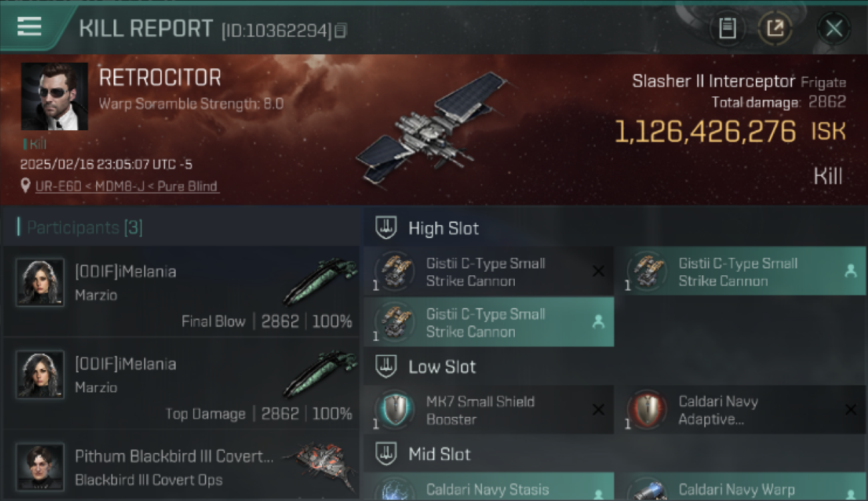Image resolution: width=868 pixels, height=501 pixels.
Task: Share the kill report externally
Action: (x=775, y=28)
